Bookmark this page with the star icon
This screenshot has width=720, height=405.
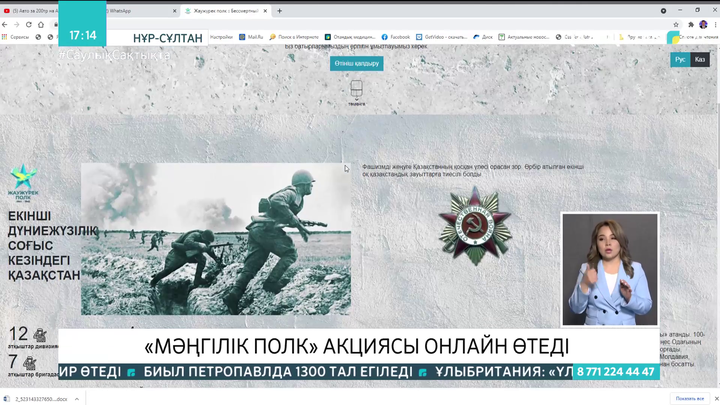(676, 25)
